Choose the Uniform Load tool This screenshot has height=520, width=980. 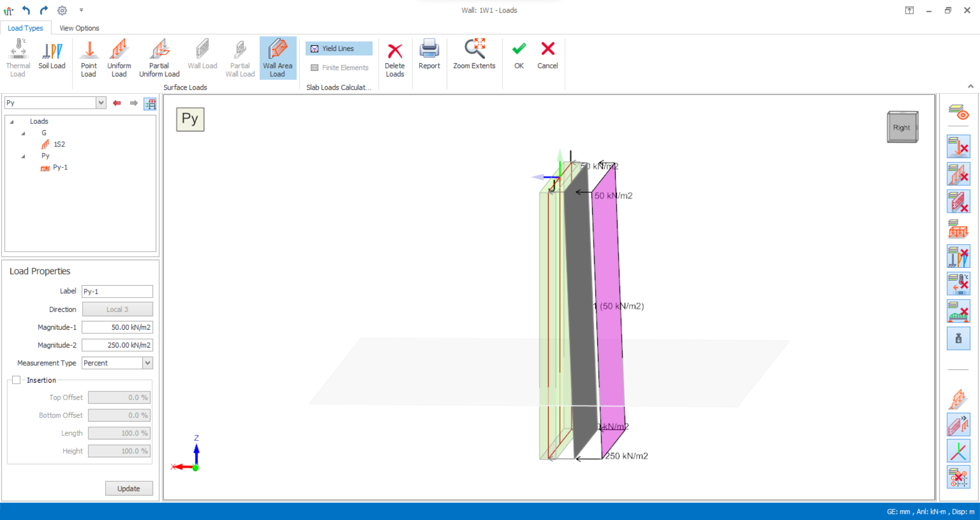click(119, 58)
